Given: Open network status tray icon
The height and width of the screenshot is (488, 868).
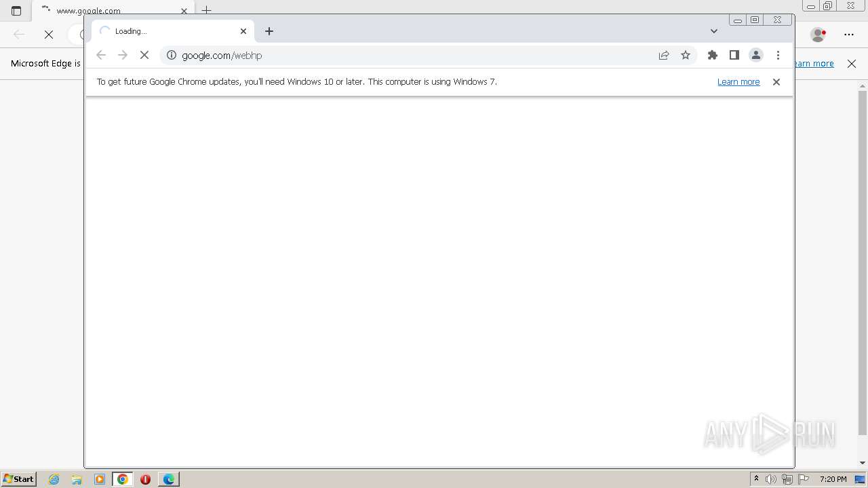Looking at the screenshot, I should tap(787, 479).
